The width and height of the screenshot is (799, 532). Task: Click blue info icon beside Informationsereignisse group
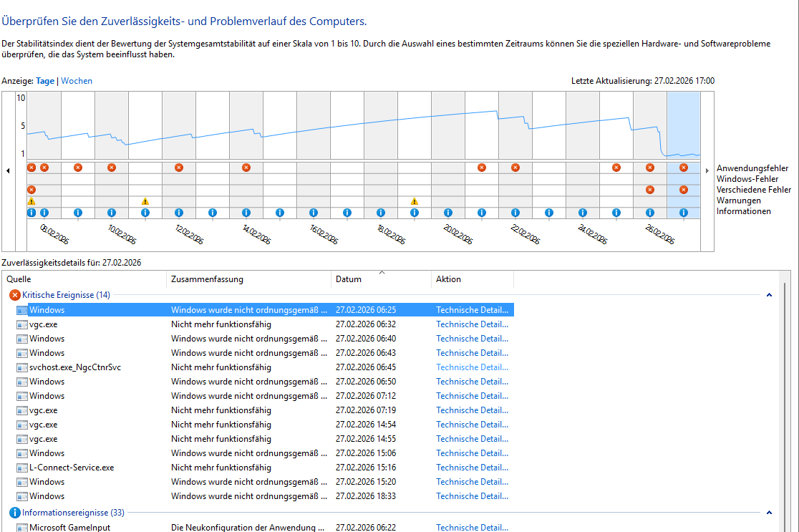(x=15, y=513)
